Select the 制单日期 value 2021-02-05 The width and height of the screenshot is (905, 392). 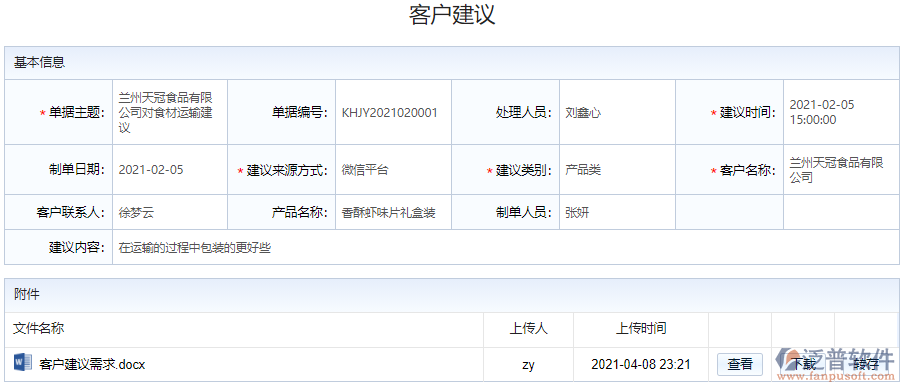click(151, 170)
